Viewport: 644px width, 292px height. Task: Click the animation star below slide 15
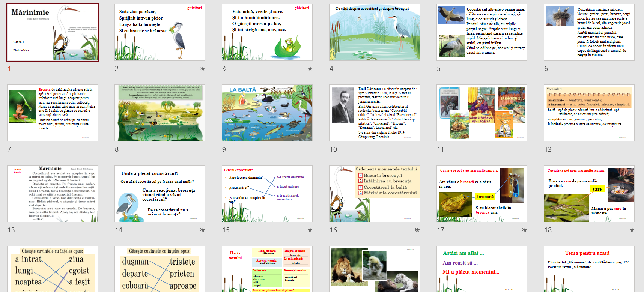point(310,230)
